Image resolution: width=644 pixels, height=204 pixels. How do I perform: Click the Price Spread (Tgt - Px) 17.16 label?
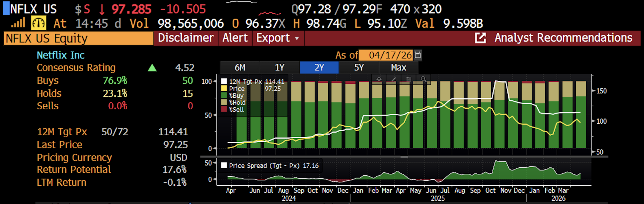274,166
